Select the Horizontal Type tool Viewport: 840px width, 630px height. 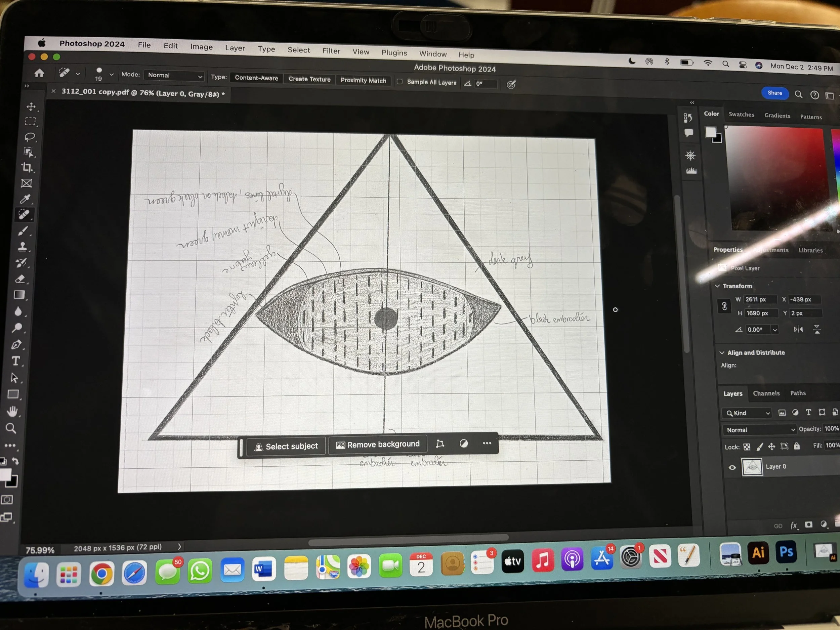pos(16,361)
